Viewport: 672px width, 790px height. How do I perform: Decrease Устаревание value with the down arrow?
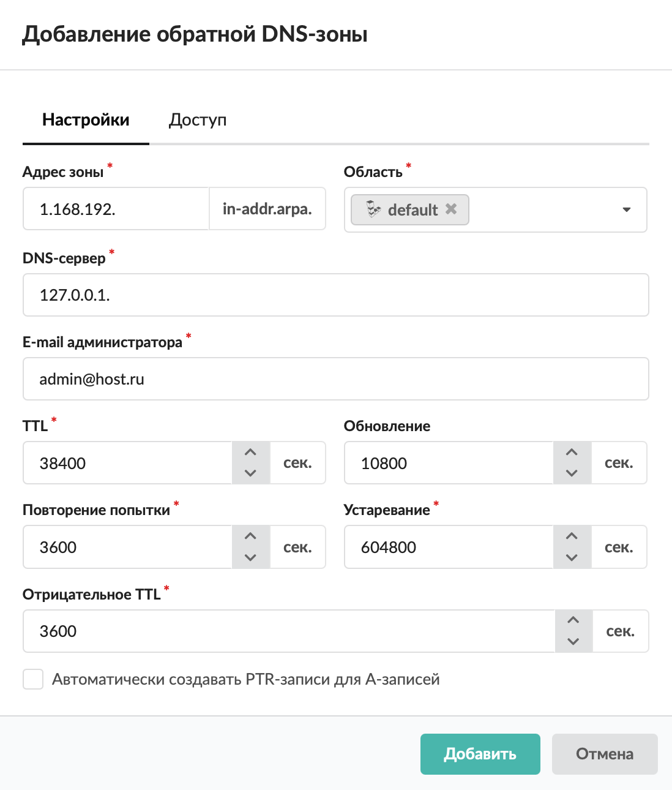572,557
